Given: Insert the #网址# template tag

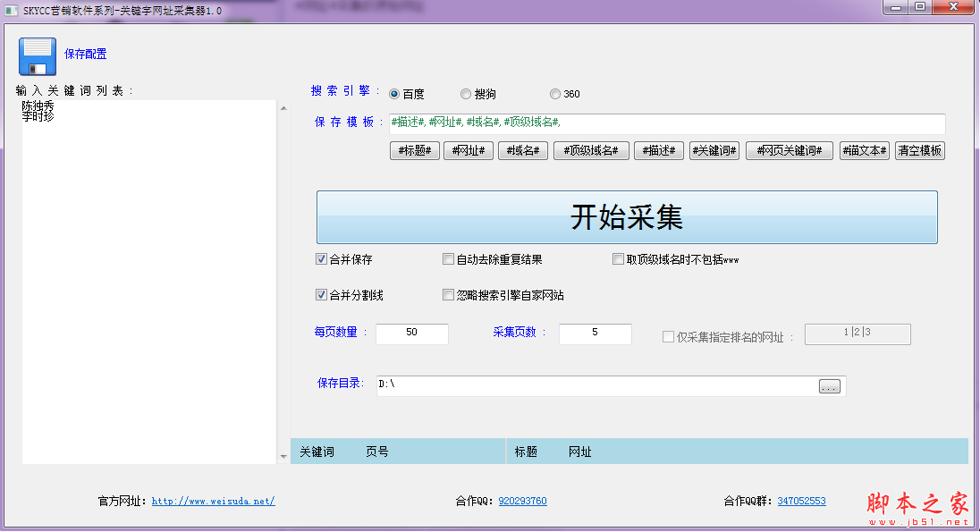Looking at the screenshot, I should (x=469, y=151).
